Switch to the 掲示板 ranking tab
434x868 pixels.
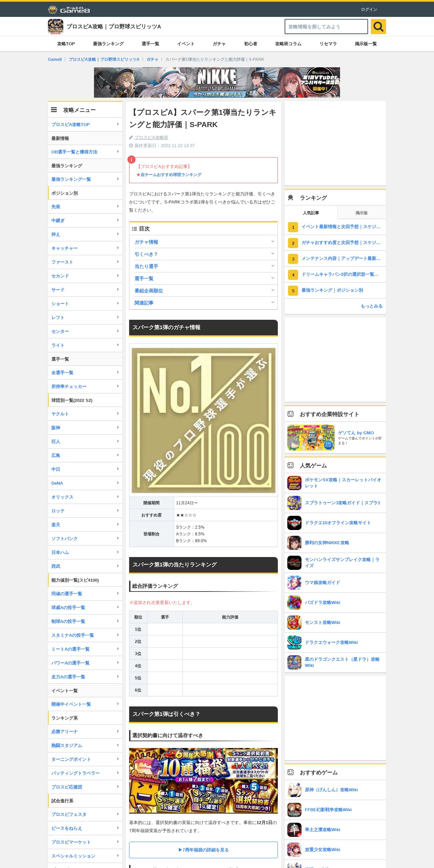(x=362, y=213)
